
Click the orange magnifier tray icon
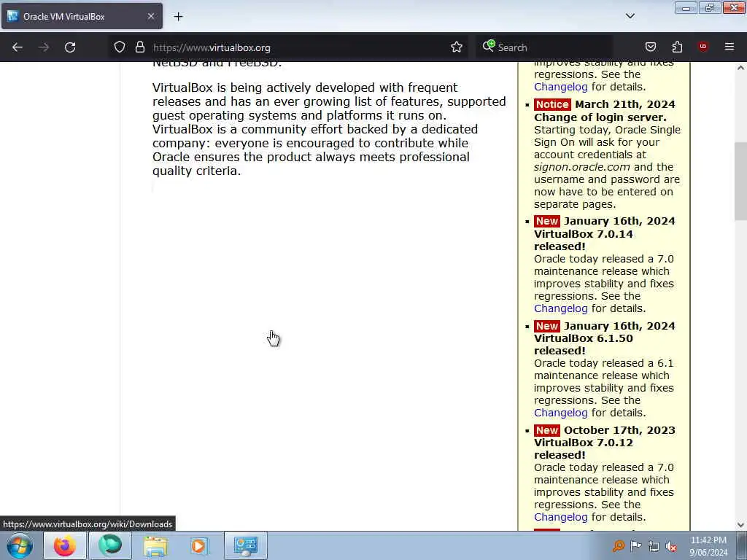(x=618, y=546)
